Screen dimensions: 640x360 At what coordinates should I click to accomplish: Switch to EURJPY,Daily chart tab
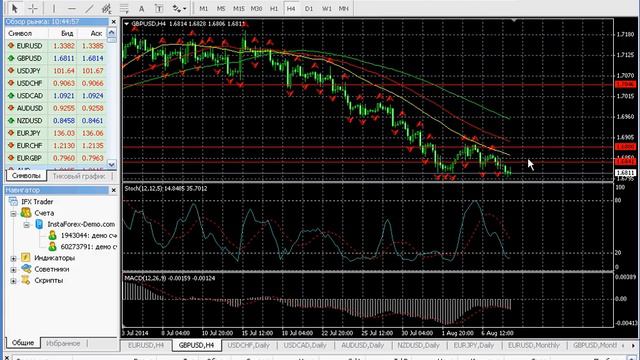[474, 345]
